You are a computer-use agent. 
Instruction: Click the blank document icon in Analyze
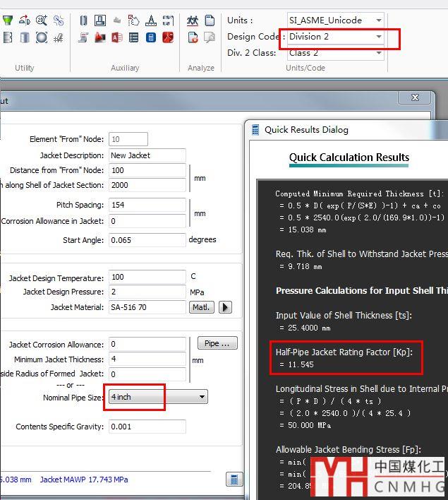point(210,20)
